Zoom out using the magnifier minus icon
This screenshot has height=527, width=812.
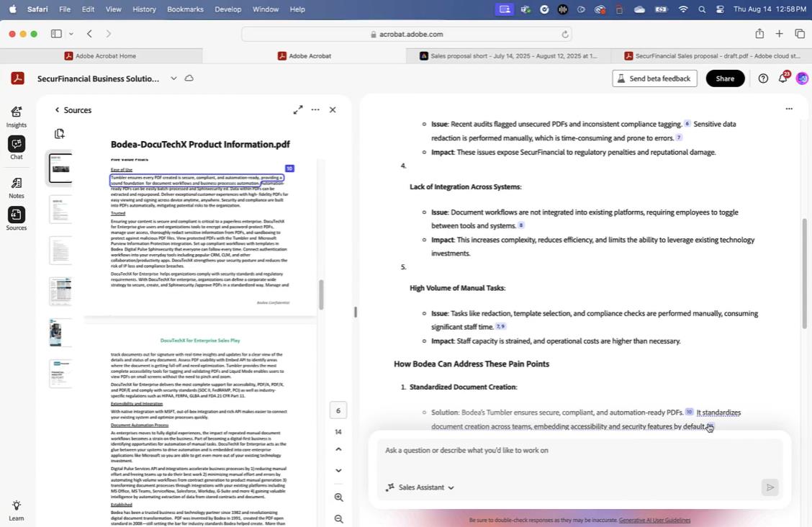point(338,518)
